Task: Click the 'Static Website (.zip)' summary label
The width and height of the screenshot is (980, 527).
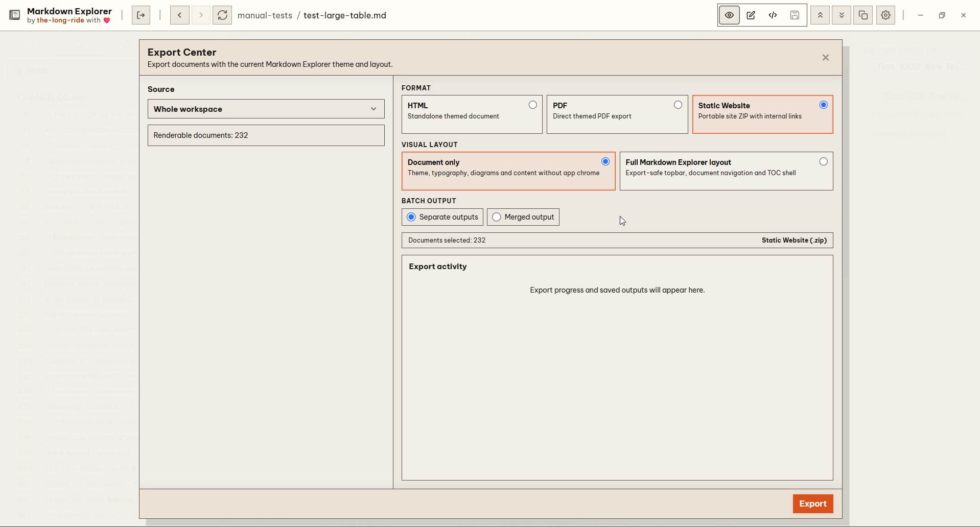Action: coord(794,240)
